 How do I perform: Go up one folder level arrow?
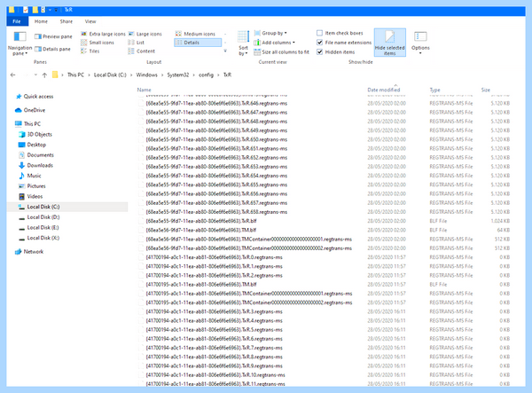[44, 75]
